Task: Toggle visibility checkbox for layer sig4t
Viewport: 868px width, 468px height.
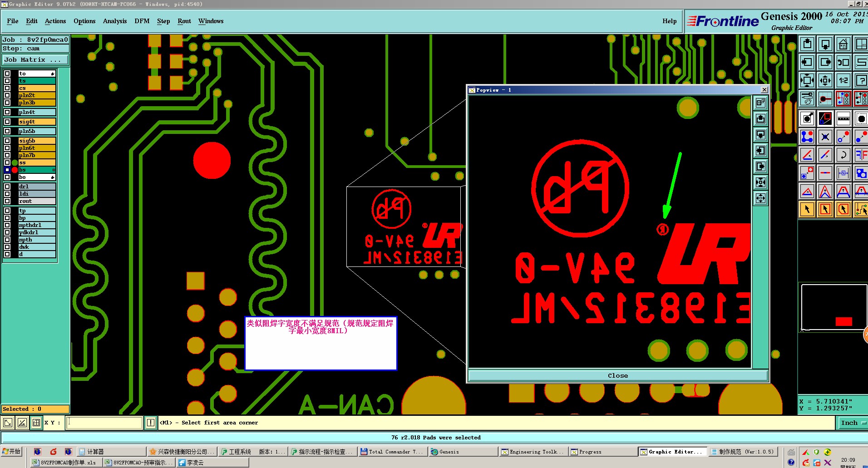Action: [x=7, y=122]
